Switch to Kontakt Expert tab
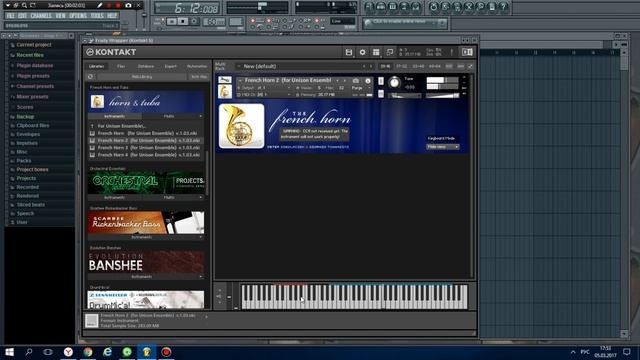 tap(171, 66)
